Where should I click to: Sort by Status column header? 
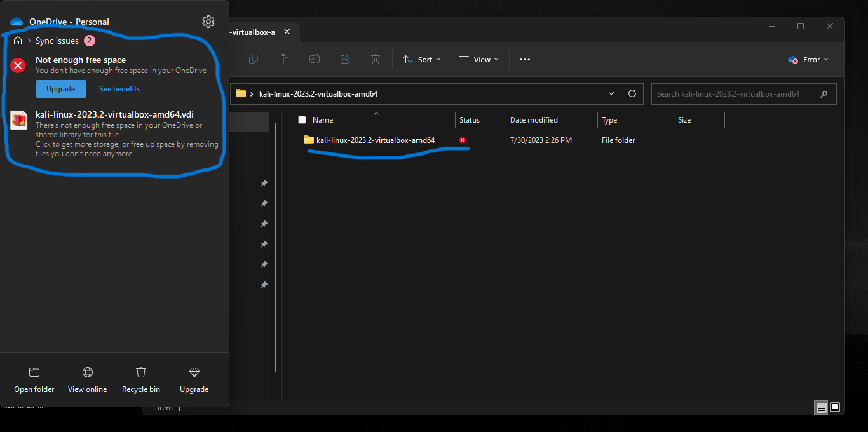click(x=470, y=120)
